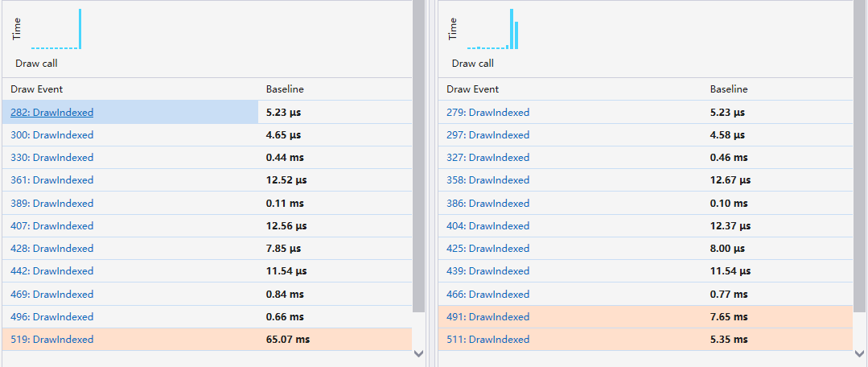
Task: Open the 330: DrawIndexed event link
Action: tap(52, 158)
